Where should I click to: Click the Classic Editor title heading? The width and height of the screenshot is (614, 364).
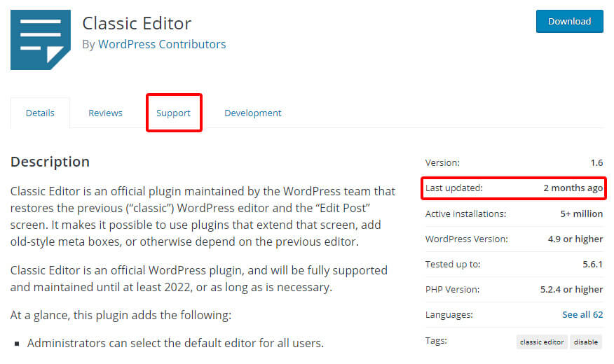coord(137,24)
